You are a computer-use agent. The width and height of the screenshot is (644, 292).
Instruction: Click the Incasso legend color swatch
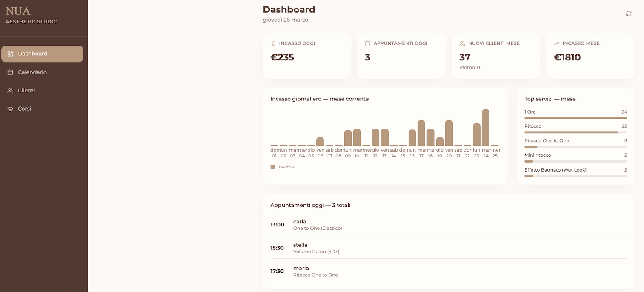[x=273, y=167]
